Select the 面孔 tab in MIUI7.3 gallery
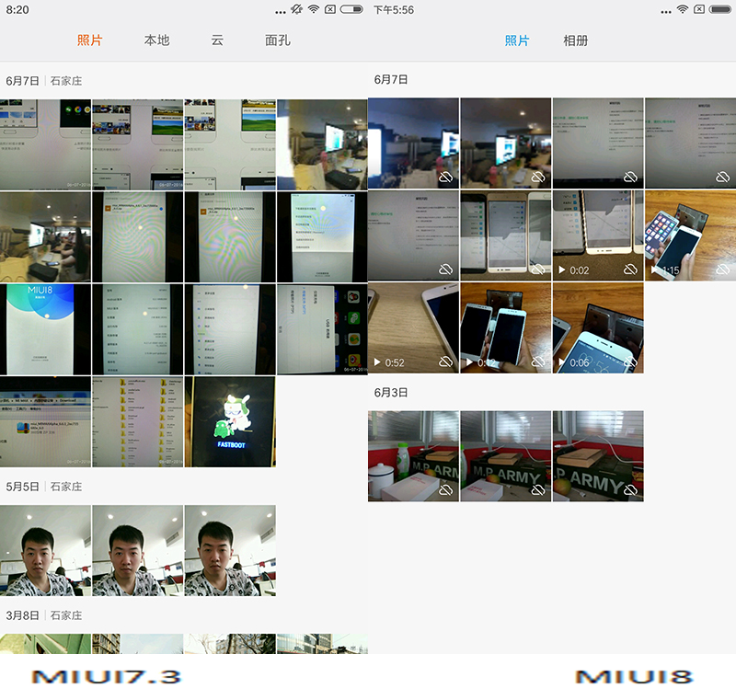This screenshot has height=700, width=736. click(x=278, y=40)
